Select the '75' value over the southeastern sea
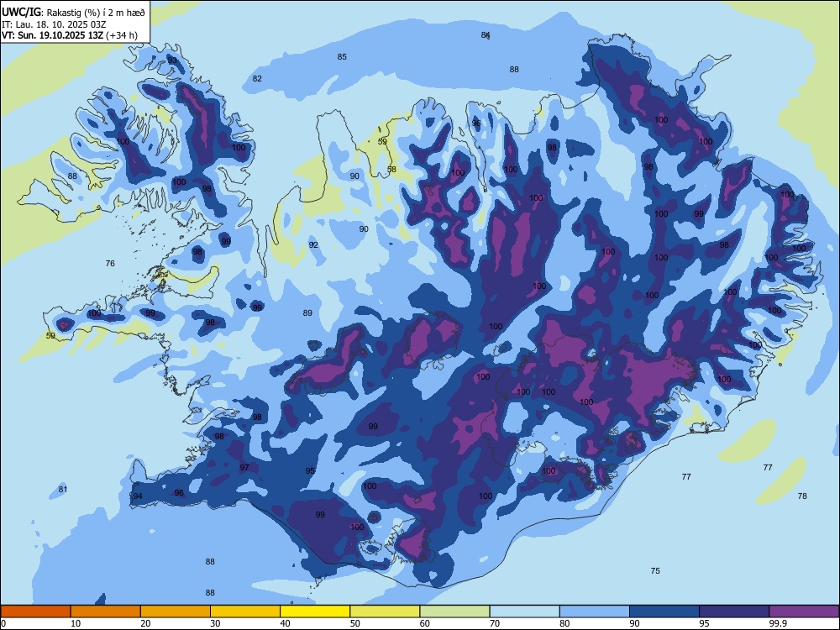The width and height of the screenshot is (840, 630). 655,570
